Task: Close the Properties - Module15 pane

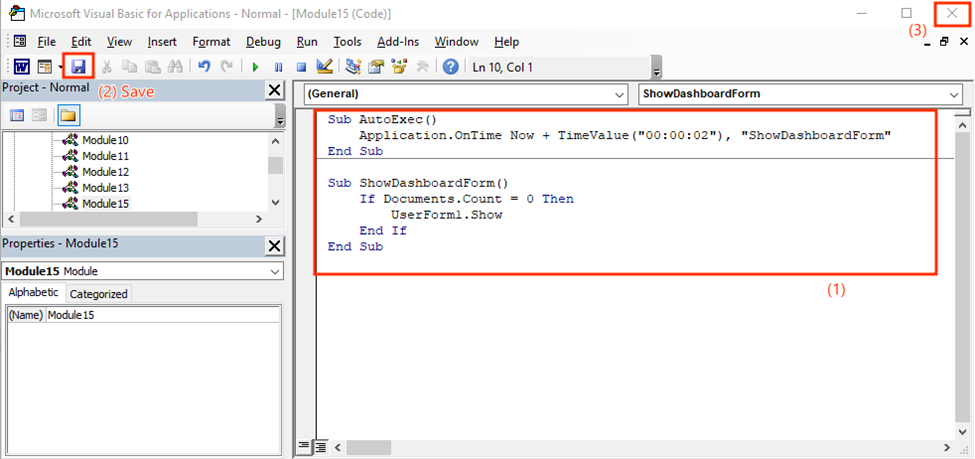Action: pos(274,246)
